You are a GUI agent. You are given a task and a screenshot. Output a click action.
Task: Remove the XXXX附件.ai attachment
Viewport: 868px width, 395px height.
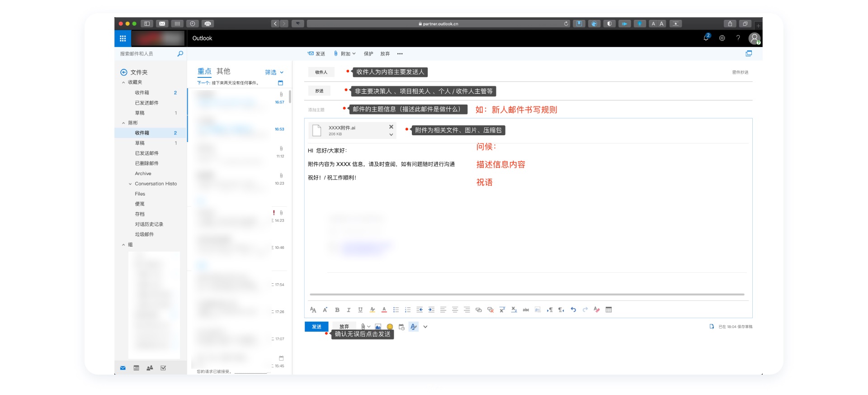click(x=391, y=127)
